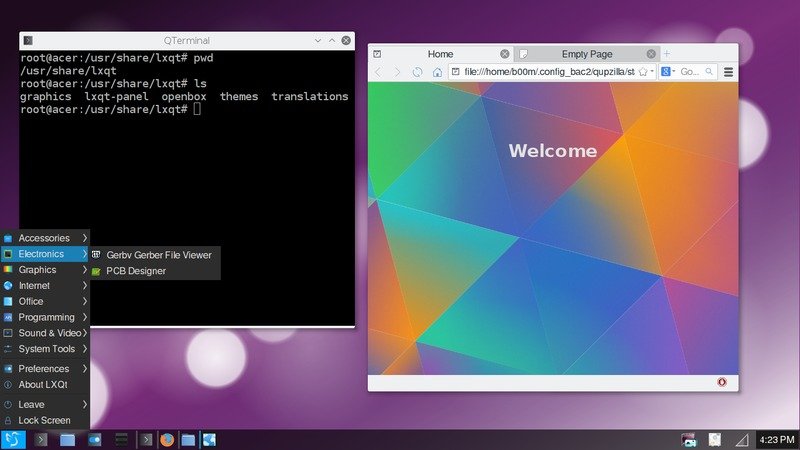The height and width of the screenshot is (450, 800).
Task: Open the search engine dropdown
Action: [x=668, y=72]
